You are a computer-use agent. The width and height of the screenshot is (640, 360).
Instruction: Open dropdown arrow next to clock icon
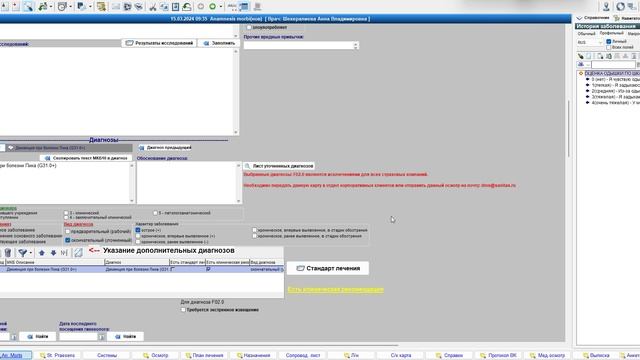tap(70, 7)
